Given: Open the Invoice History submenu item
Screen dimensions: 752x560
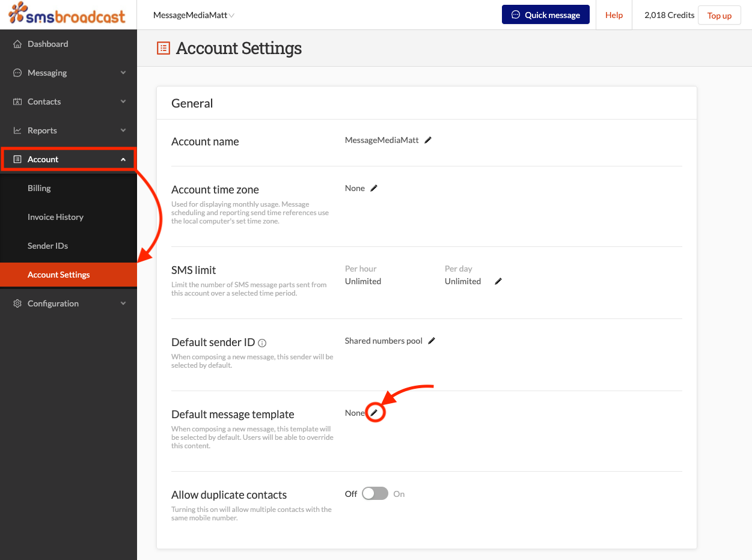Looking at the screenshot, I should (69, 217).
